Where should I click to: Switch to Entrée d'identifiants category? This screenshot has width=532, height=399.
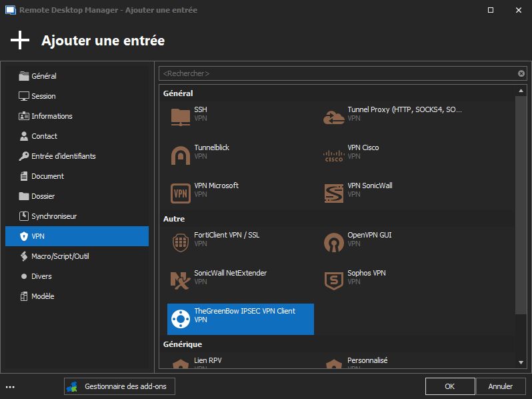(63, 156)
